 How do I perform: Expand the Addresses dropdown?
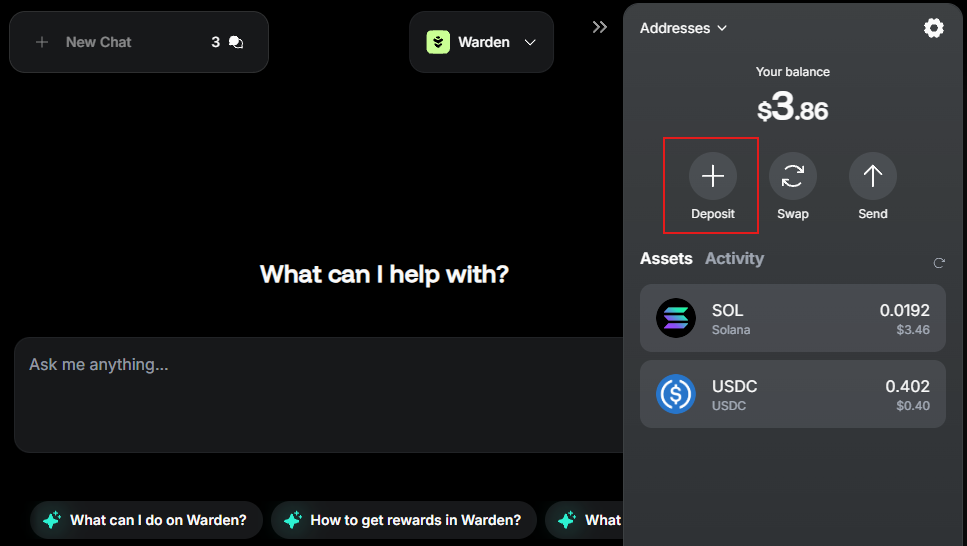tap(683, 28)
